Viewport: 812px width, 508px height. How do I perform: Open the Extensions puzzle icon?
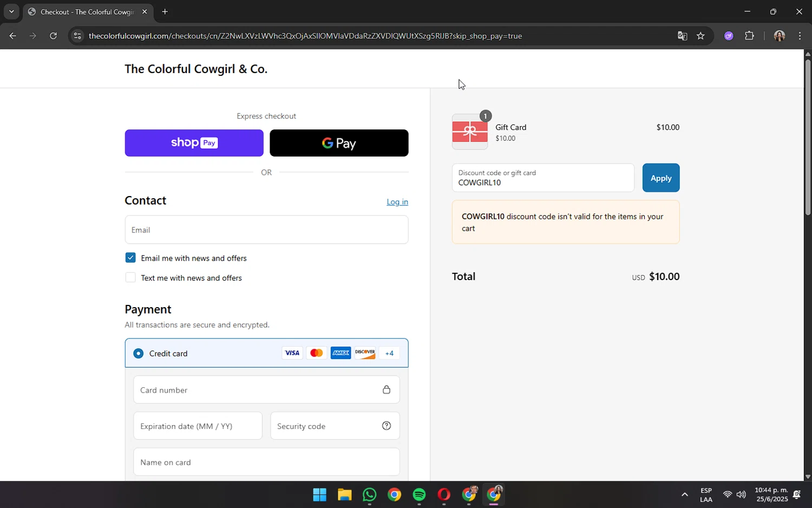point(749,36)
